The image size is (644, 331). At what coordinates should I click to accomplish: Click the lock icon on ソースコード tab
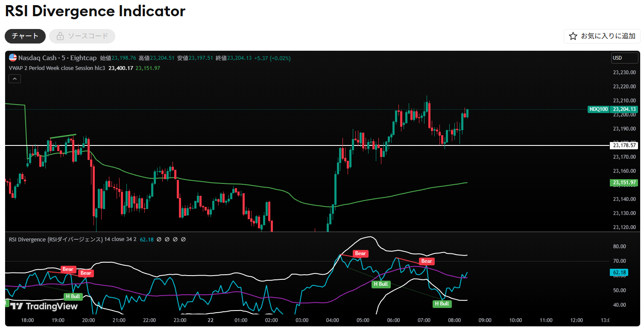pyautogui.click(x=60, y=36)
